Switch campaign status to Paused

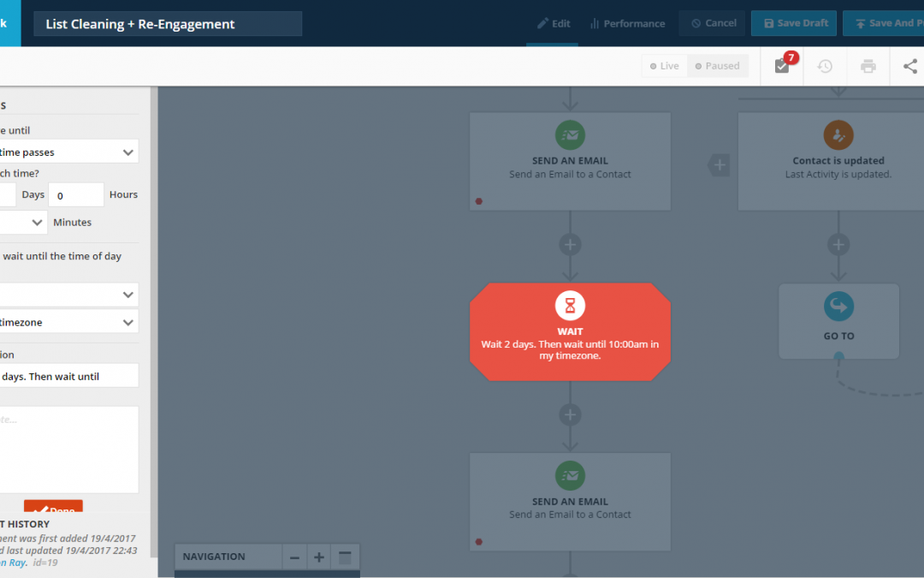717,66
